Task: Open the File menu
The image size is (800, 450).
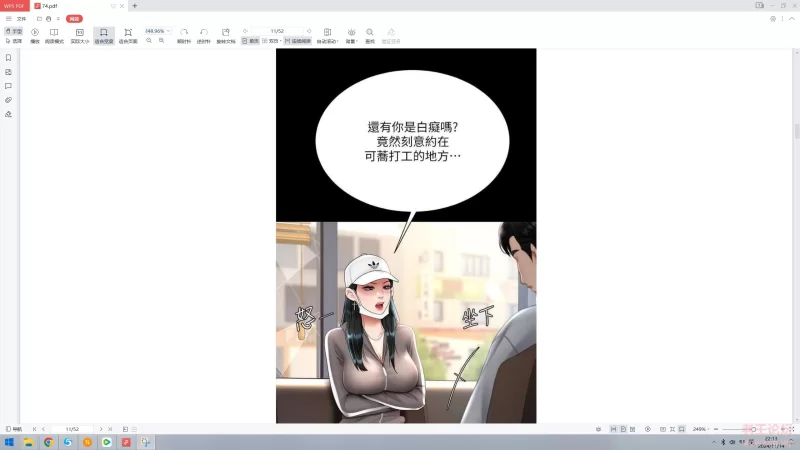Action: [21, 19]
